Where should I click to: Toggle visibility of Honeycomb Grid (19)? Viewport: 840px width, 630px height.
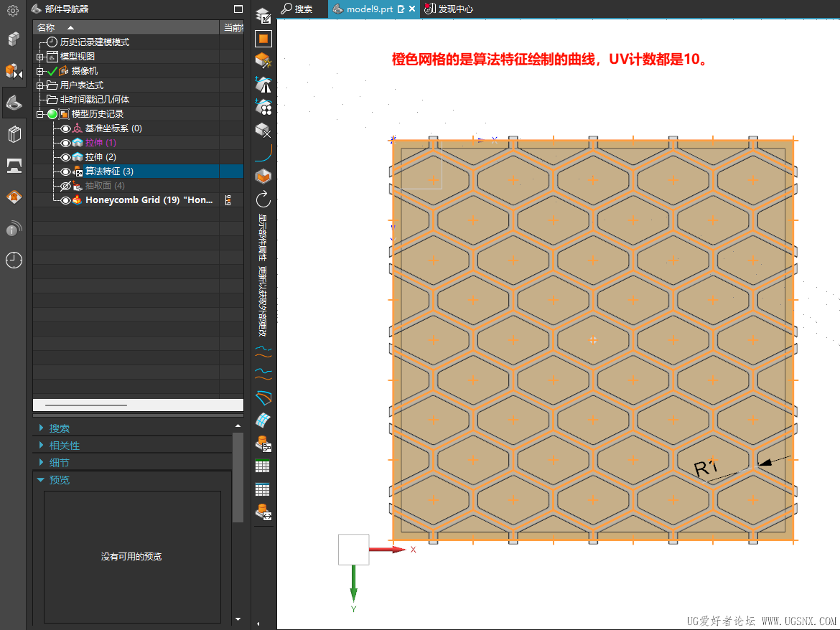66,200
